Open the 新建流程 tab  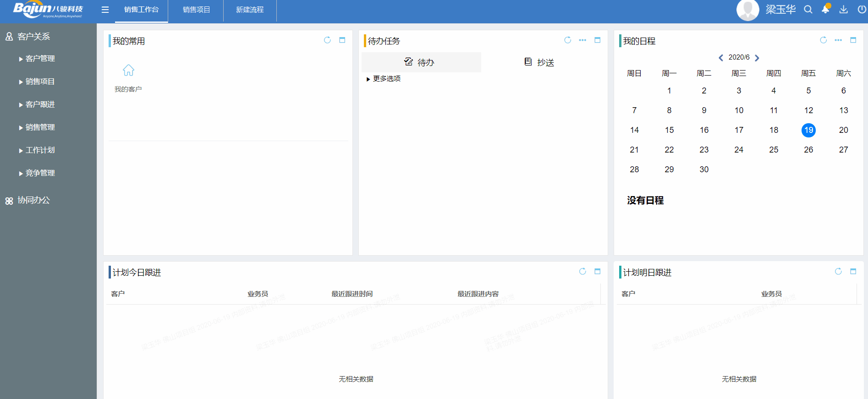pos(250,10)
